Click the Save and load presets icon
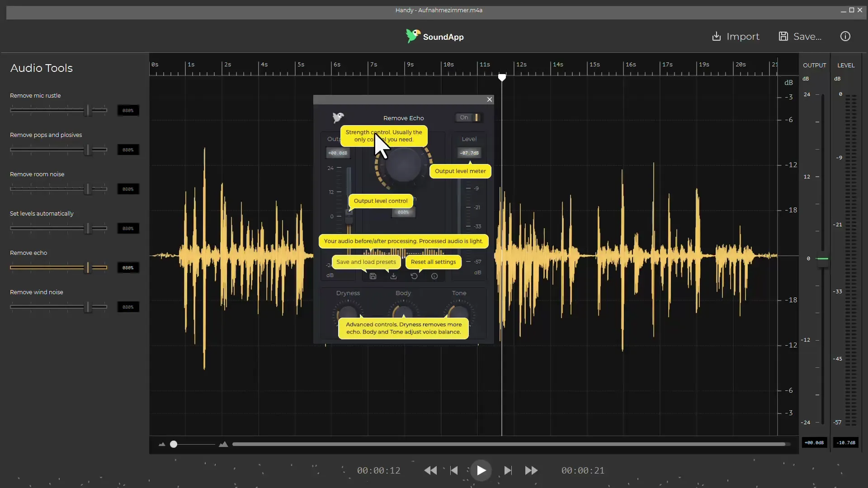Screen dimensions: 868x488 point(373,275)
